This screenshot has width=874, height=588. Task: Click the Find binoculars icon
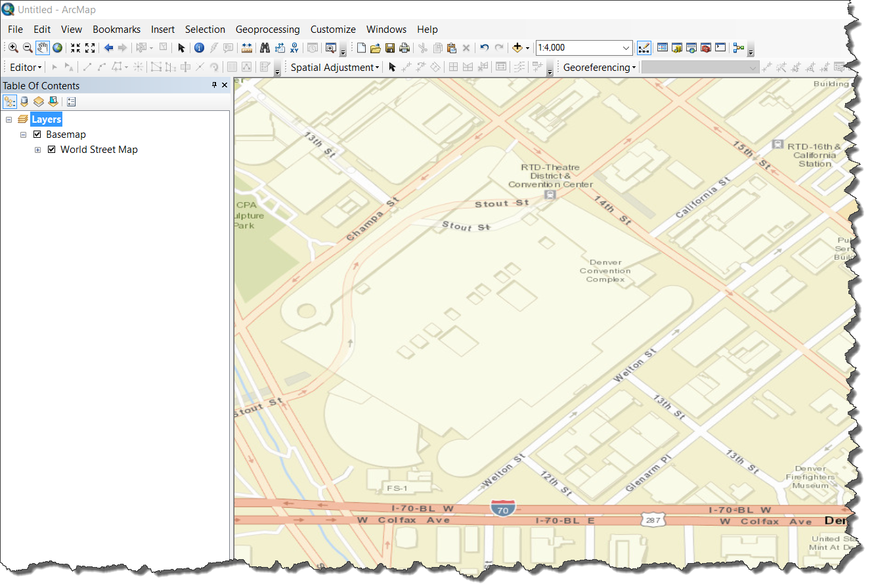pos(265,48)
